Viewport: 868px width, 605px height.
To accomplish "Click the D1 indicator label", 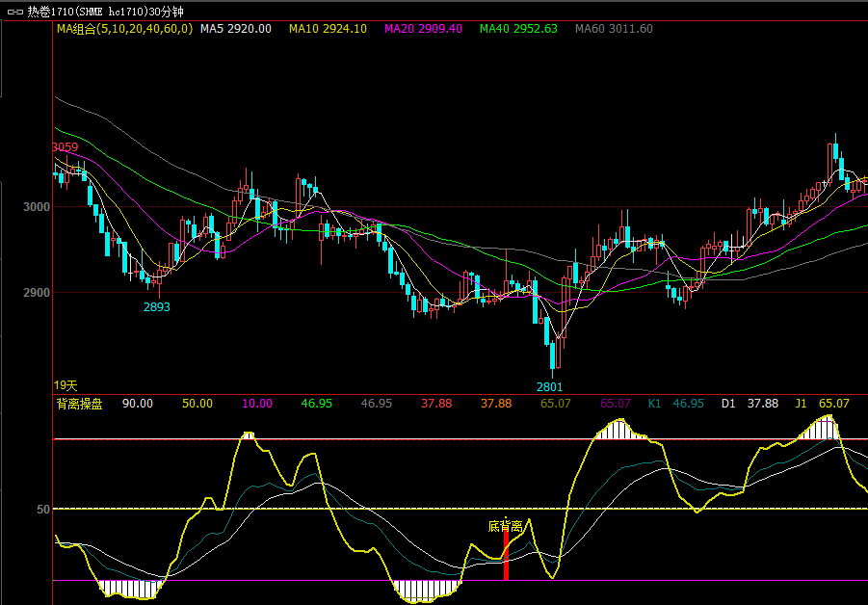I will (728, 404).
